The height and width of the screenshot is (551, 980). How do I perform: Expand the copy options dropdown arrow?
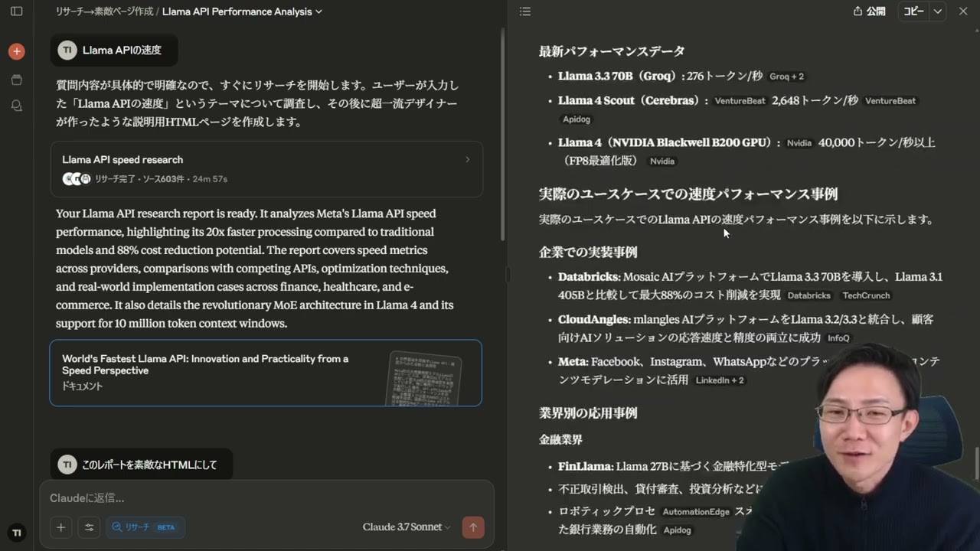point(938,11)
